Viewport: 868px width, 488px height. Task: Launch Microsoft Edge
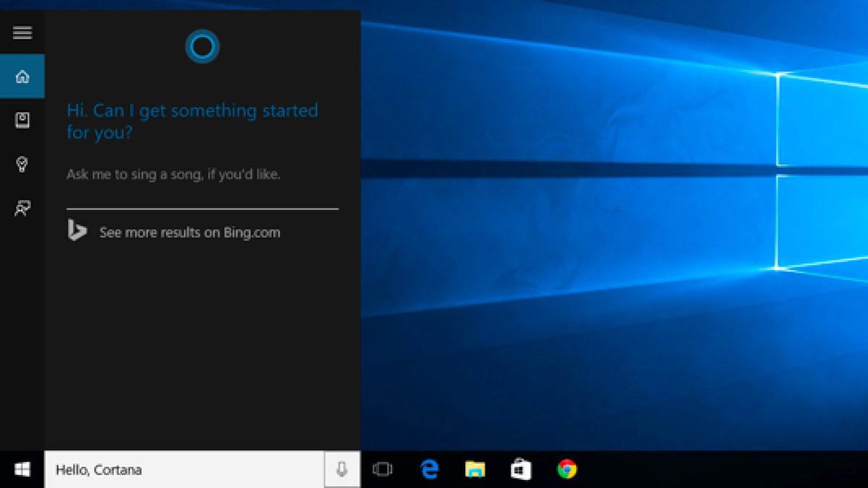tap(430, 470)
